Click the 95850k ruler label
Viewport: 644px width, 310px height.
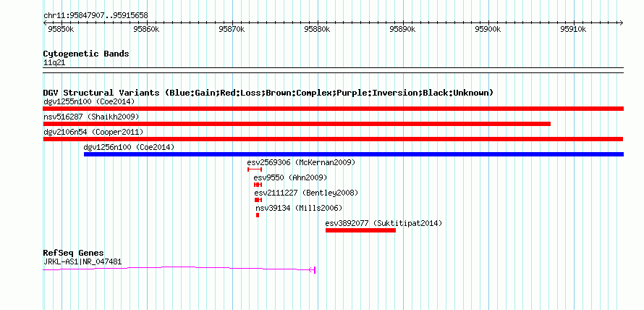tap(61, 29)
